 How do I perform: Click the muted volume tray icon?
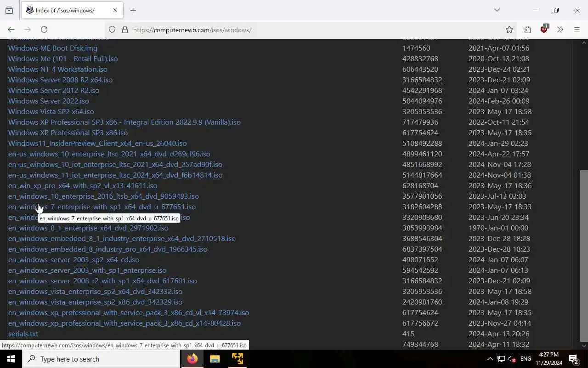512,359
